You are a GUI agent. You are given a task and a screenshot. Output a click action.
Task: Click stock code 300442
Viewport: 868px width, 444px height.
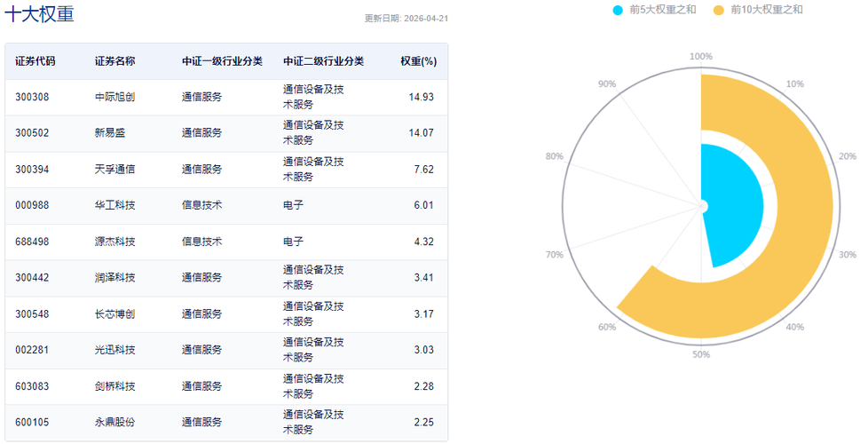[32, 277]
